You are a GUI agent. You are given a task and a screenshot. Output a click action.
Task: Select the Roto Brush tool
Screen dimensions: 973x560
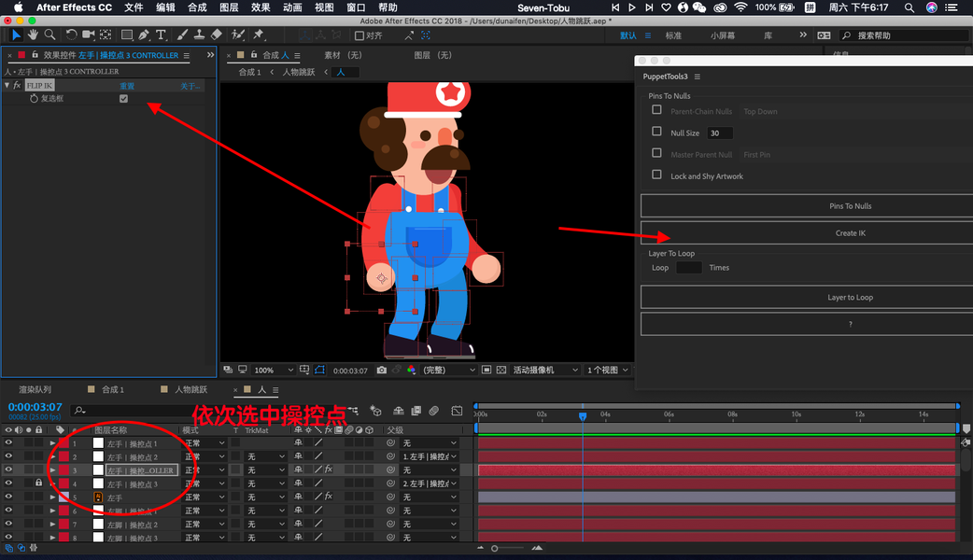tap(238, 35)
